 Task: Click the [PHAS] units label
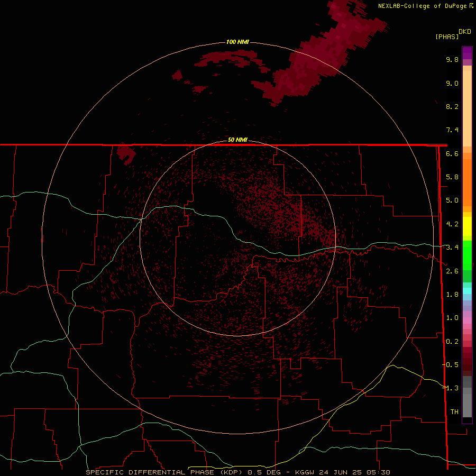coord(447,37)
